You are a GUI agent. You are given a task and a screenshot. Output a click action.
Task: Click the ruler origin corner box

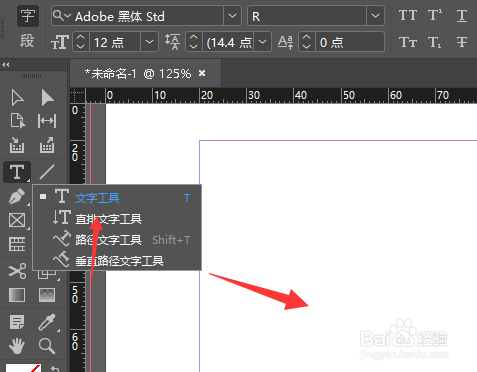[78, 95]
